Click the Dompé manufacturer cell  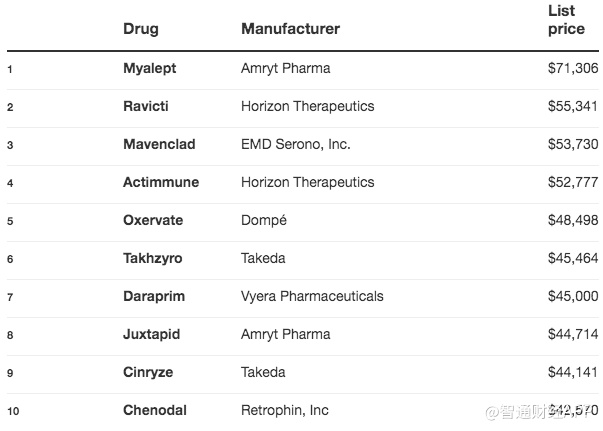click(264, 220)
